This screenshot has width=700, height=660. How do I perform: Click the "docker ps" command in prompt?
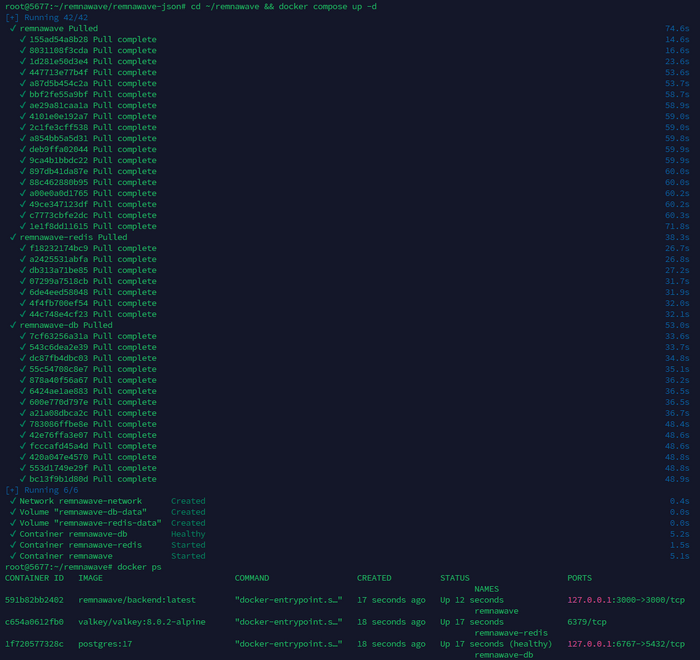pyautogui.click(x=141, y=567)
